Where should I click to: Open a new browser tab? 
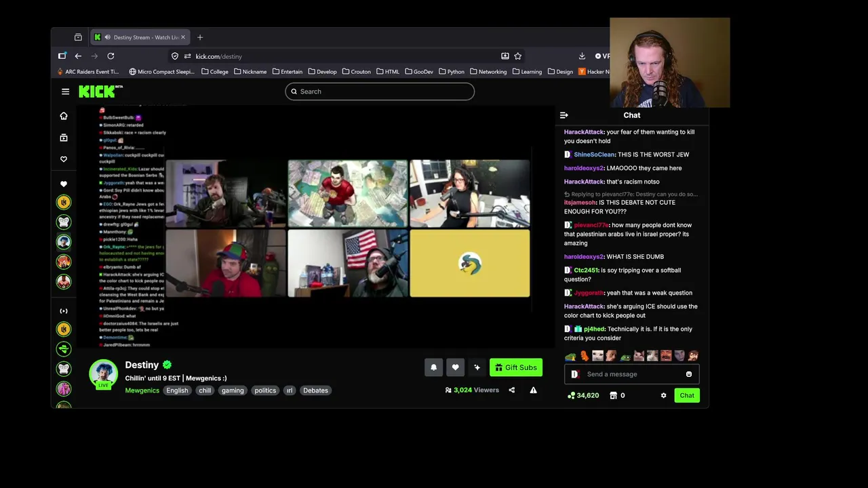[x=200, y=37]
